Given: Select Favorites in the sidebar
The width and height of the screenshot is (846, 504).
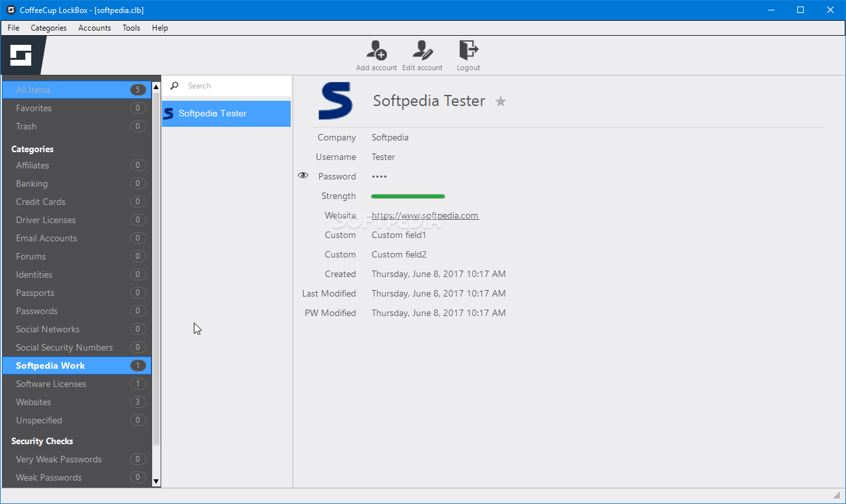Looking at the screenshot, I should (x=77, y=108).
